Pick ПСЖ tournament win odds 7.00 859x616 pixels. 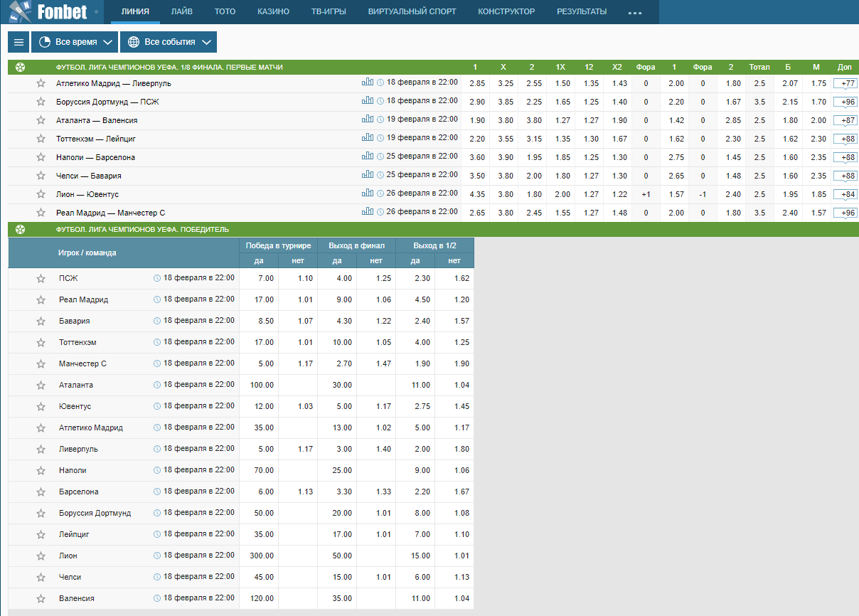point(259,279)
